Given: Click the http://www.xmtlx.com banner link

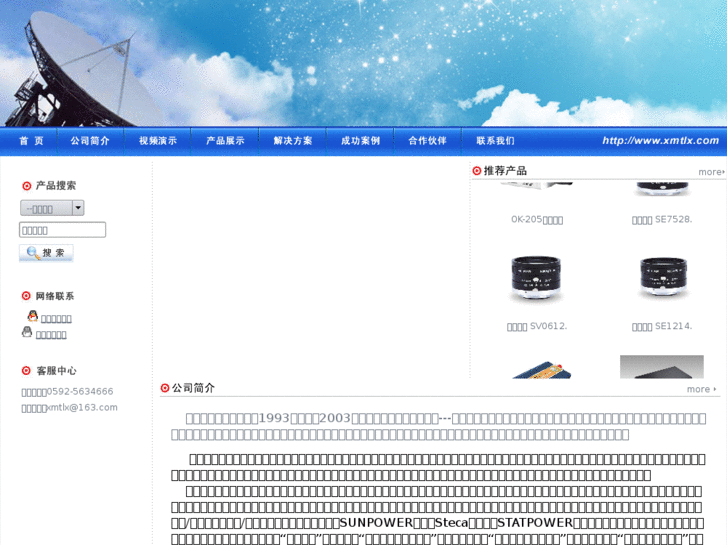Looking at the screenshot, I should [660, 141].
